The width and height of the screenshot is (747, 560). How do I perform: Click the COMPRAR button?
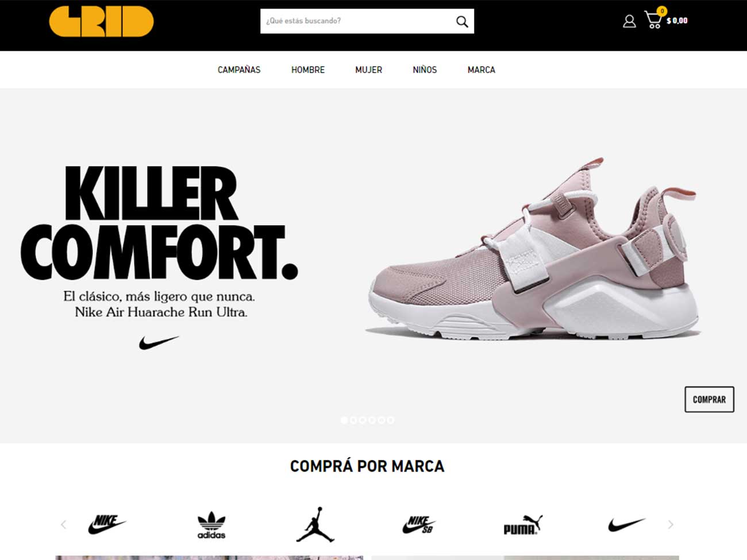(x=709, y=399)
